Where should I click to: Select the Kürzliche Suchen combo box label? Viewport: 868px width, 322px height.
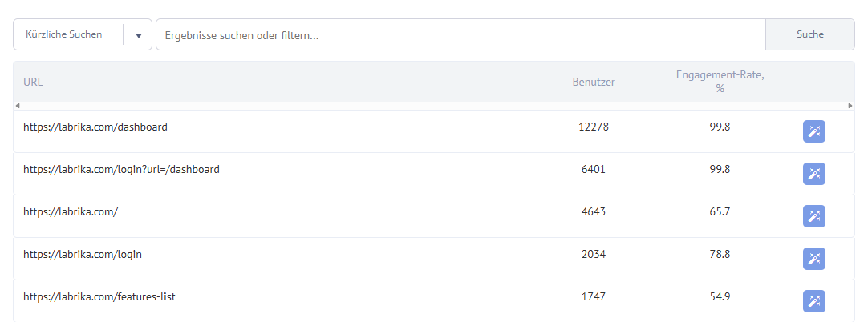(x=63, y=34)
